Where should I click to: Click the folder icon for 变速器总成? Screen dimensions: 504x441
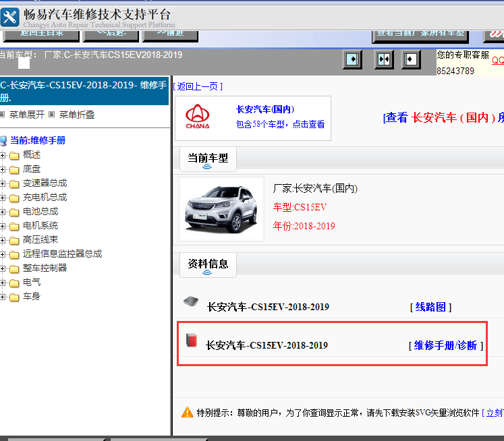pos(14,184)
